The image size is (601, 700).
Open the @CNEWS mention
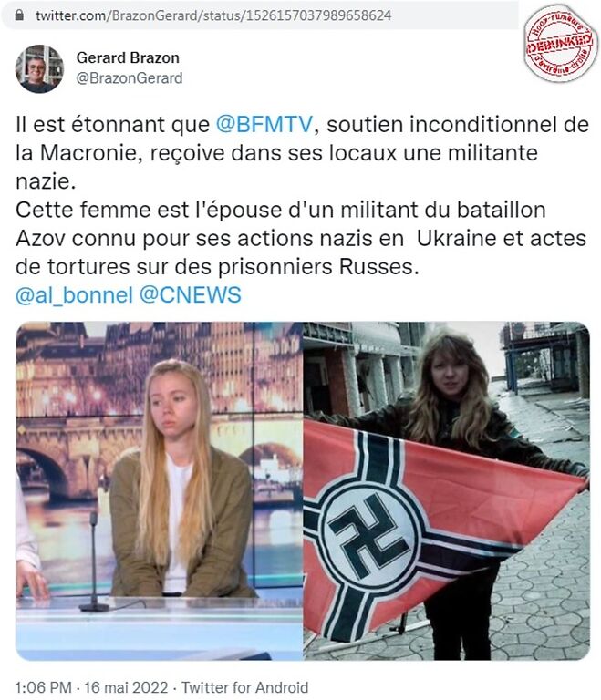coord(191,295)
